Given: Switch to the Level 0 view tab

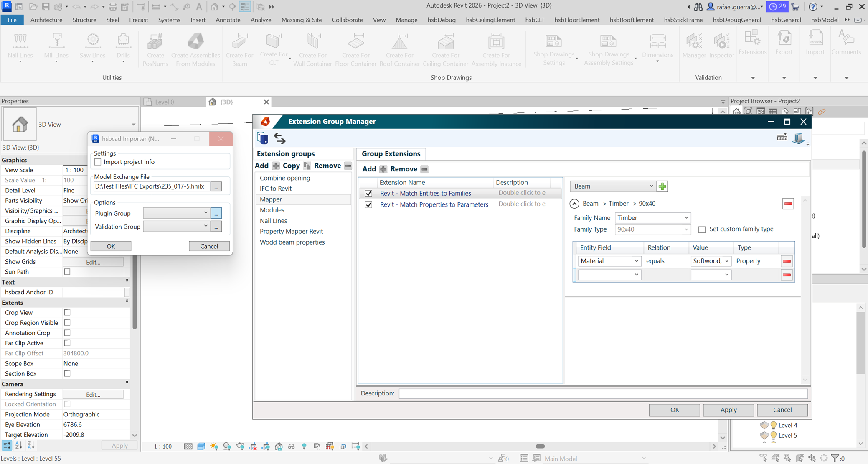Looking at the screenshot, I should coord(164,102).
